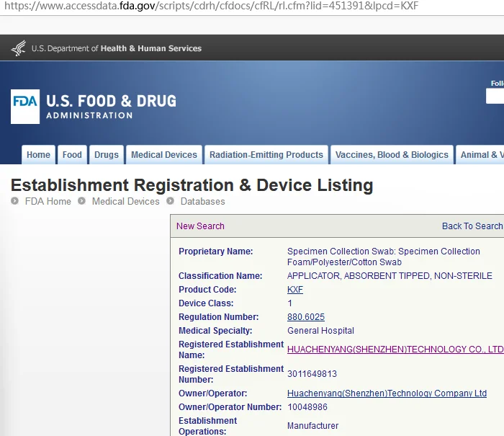Click the U.S. Food & Drug Administration title
Image resolution: width=504 pixels, height=436 pixels.
111,107
